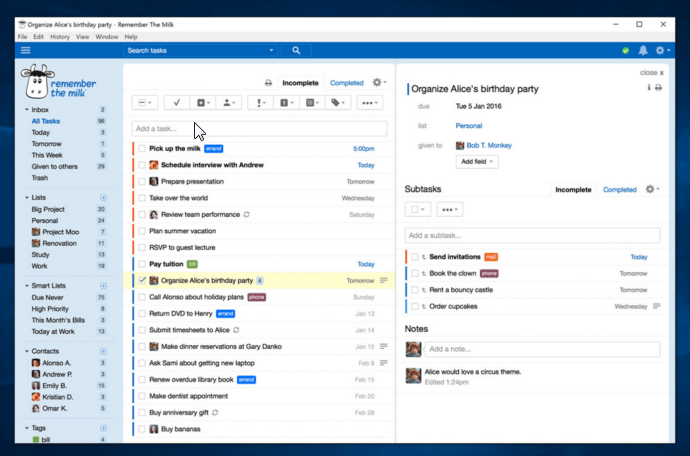Open the Help menu

pos(131,37)
